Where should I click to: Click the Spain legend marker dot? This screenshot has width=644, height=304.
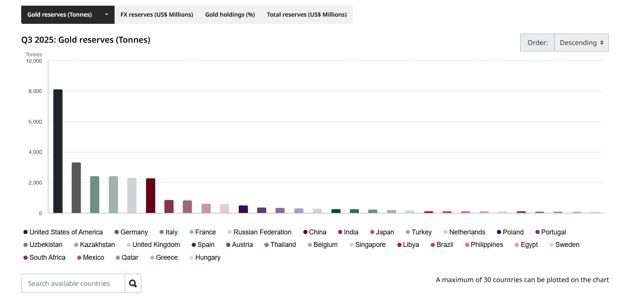tap(194, 245)
